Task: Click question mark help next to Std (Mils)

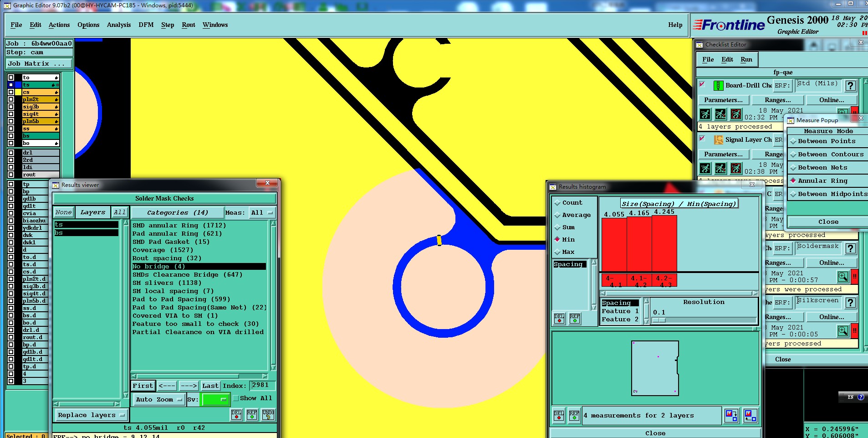Action: pos(850,86)
